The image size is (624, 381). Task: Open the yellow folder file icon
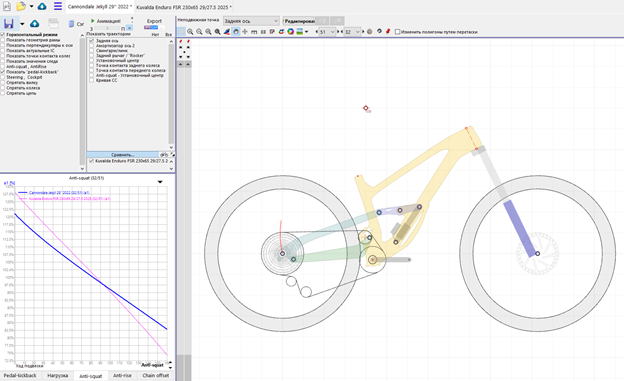click(21, 6)
